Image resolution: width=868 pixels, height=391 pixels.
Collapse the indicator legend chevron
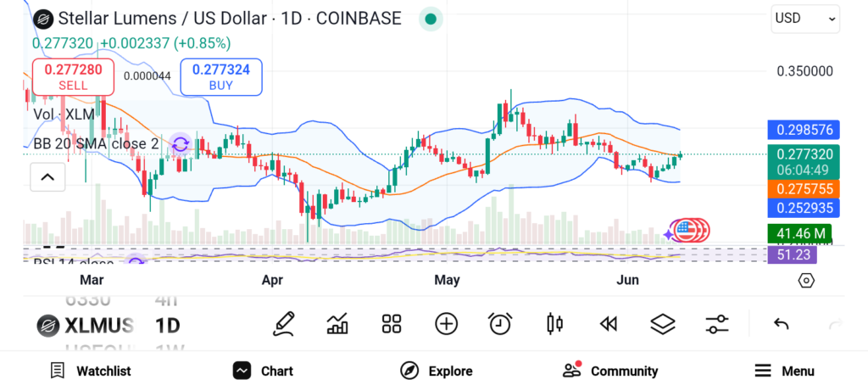point(47,177)
